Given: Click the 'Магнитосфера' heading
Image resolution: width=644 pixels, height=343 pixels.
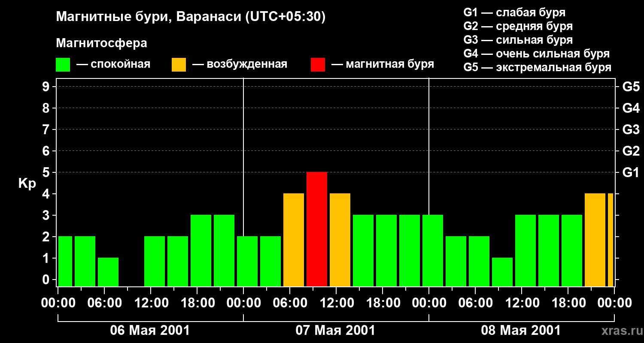Looking at the screenshot, I should tap(101, 43).
